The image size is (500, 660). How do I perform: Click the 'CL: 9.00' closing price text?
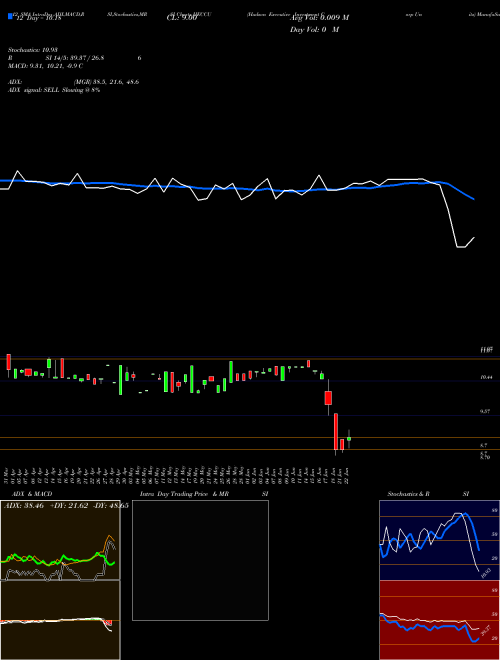pos(182,18)
